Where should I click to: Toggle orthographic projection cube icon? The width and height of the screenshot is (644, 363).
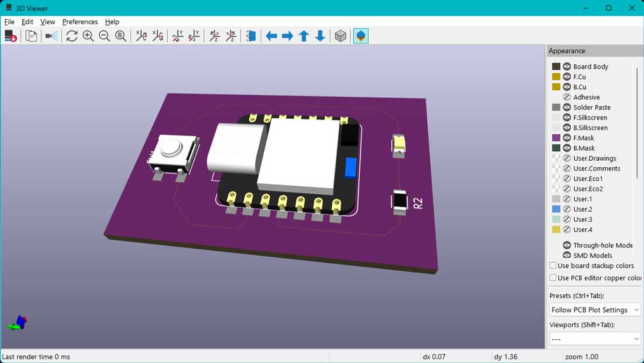(341, 36)
